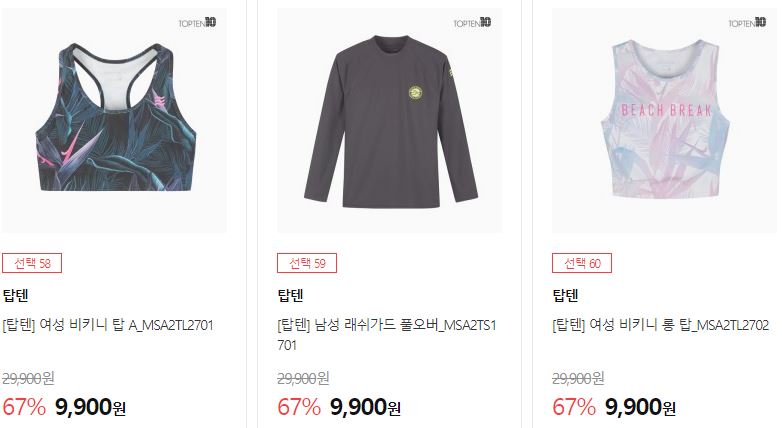Viewport: 782px width, 428px height.
Task: Select the 선택 59 badge
Action: pyautogui.click(x=307, y=263)
